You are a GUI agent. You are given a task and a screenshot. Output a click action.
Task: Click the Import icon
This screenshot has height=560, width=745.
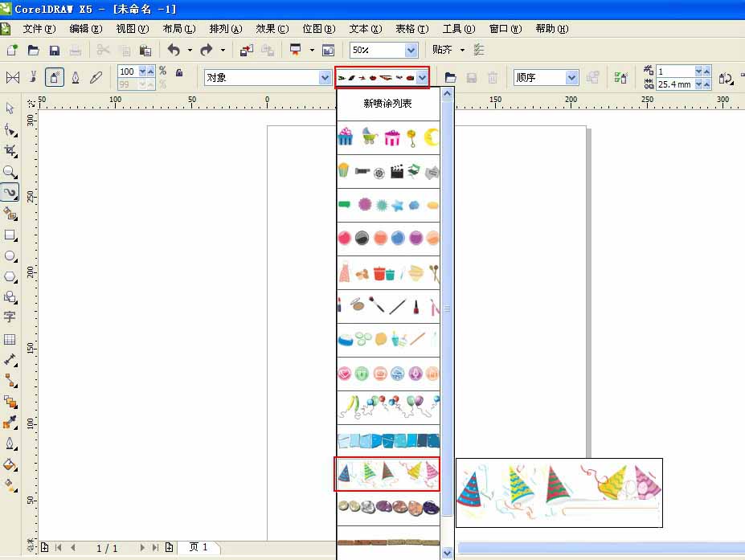pos(247,50)
